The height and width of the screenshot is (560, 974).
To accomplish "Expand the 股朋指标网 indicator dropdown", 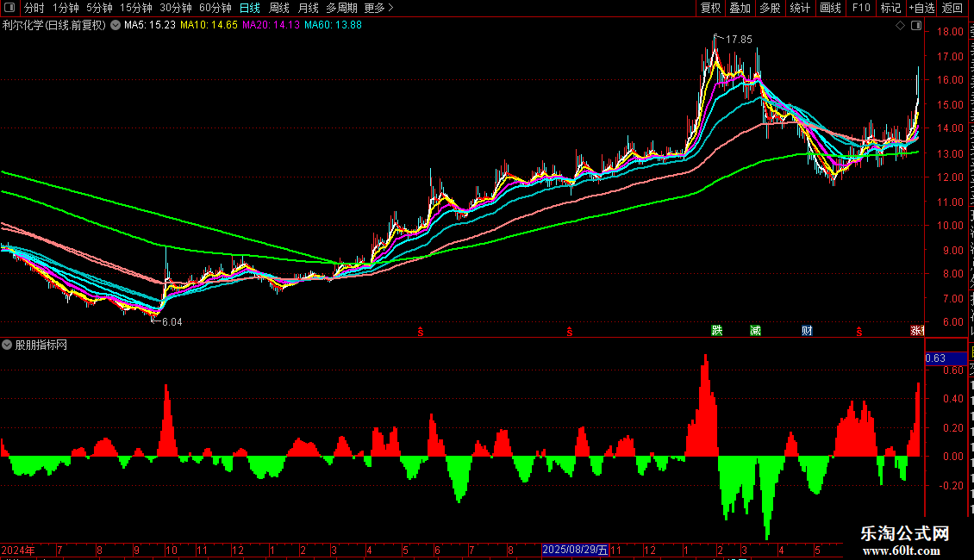I will [7, 345].
